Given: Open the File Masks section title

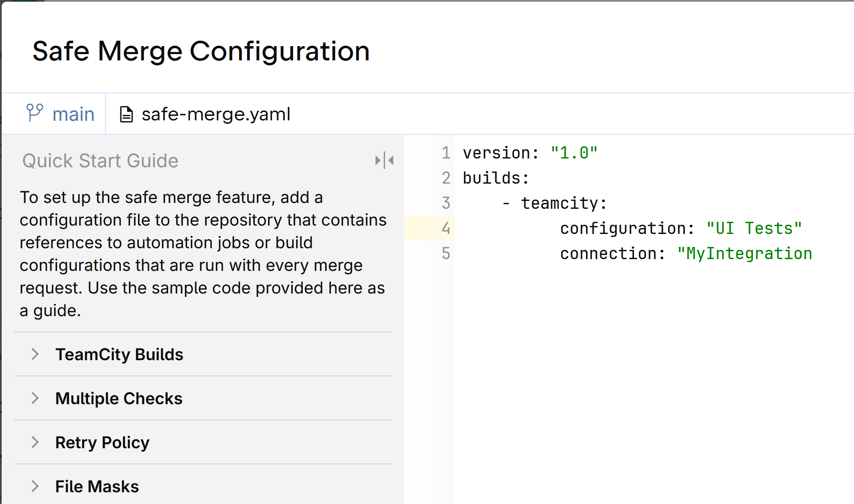Looking at the screenshot, I should [97, 487].
